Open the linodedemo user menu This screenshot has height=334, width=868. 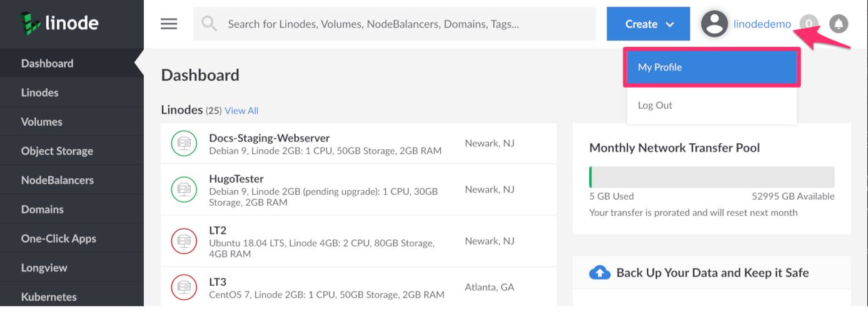762,24
